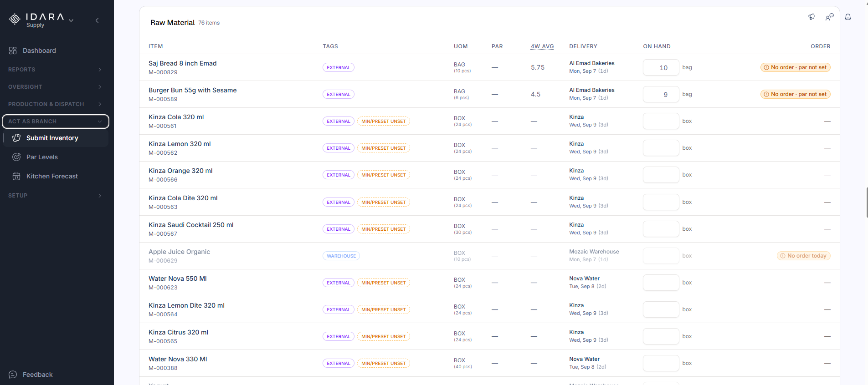Click on-hand field for Kinza Lemon 320 ml
This screenshot has height=385, width=868.
point(661,148)
